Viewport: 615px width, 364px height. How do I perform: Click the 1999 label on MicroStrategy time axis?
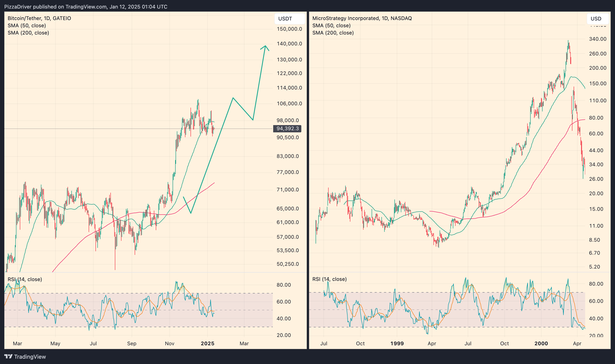(x=397, y=343)
